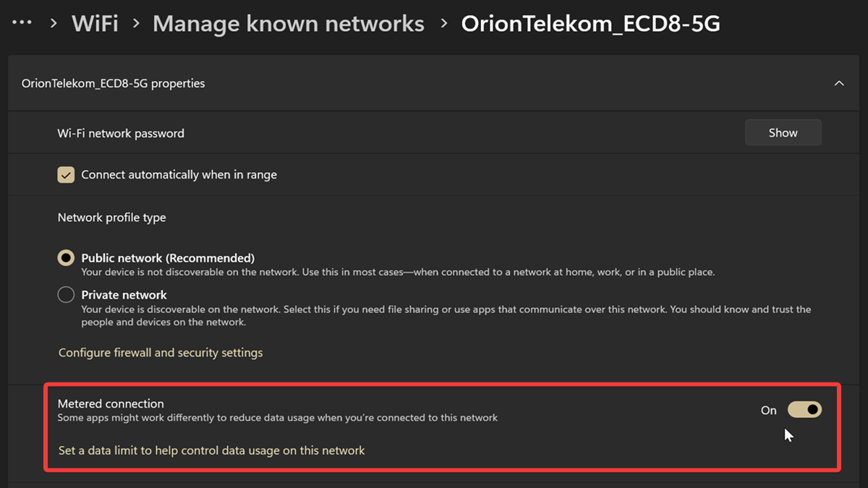This screenshot has height=488, width=868.
Task: Click the On label beside the metered toggle
Action: click(768, 410)
